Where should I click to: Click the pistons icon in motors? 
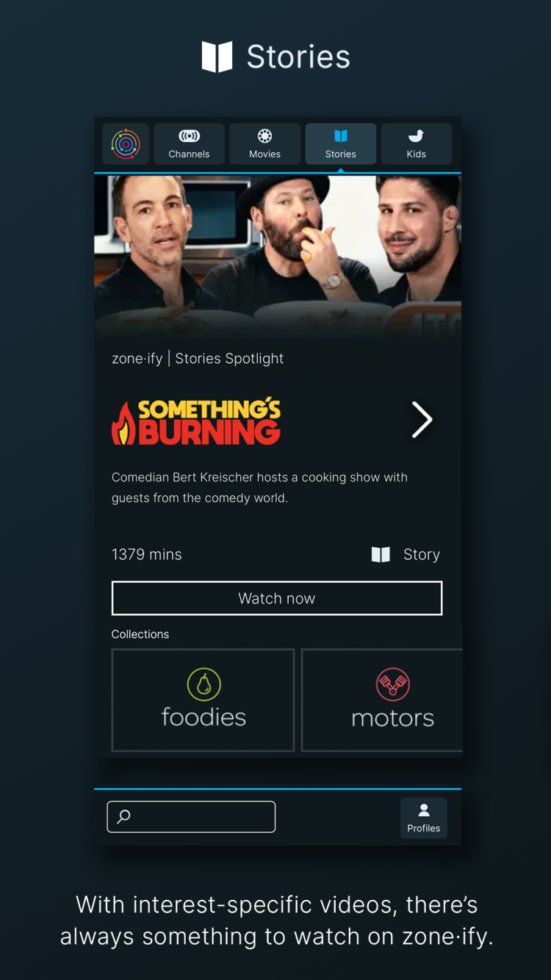click(392, 684)
